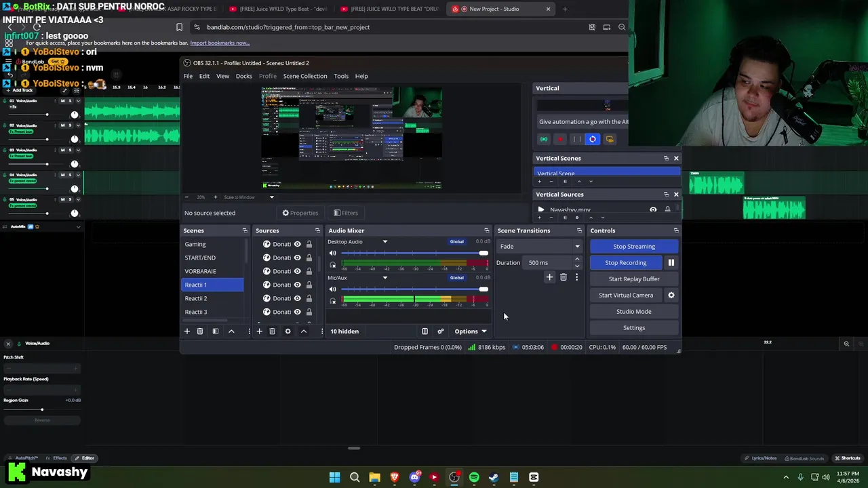
Task: Open OBS Settings button in Controls
Action: (x=634, y=327)
